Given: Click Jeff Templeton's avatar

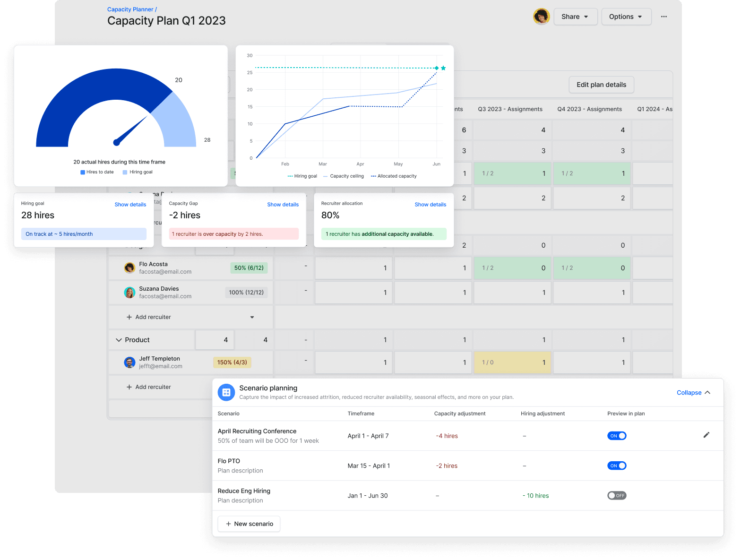Looking at the screenshot, I should tap(129, 362).
